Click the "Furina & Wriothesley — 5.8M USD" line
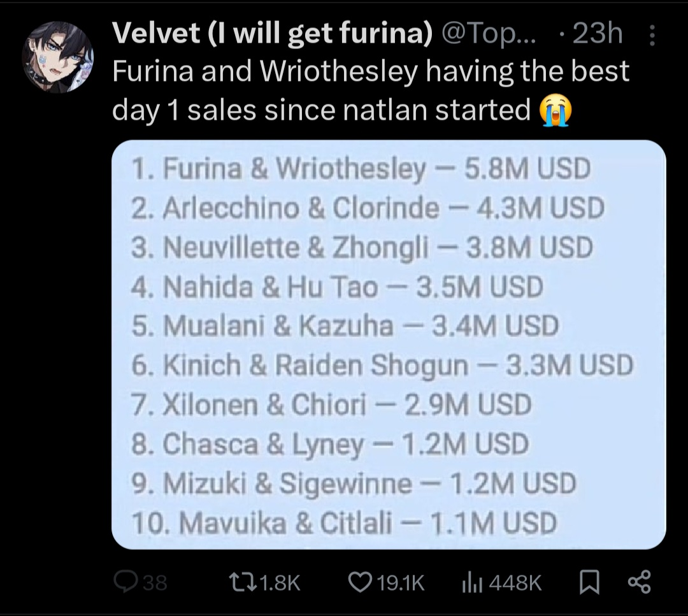This screenshot has width=688, height=616. point(361,169)
